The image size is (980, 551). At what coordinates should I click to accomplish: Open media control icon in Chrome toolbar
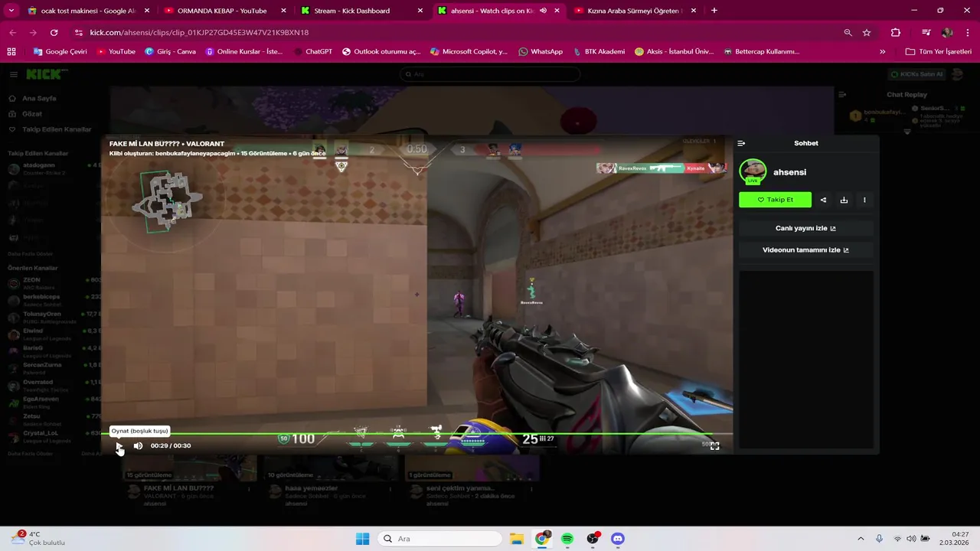pos(926,32)
